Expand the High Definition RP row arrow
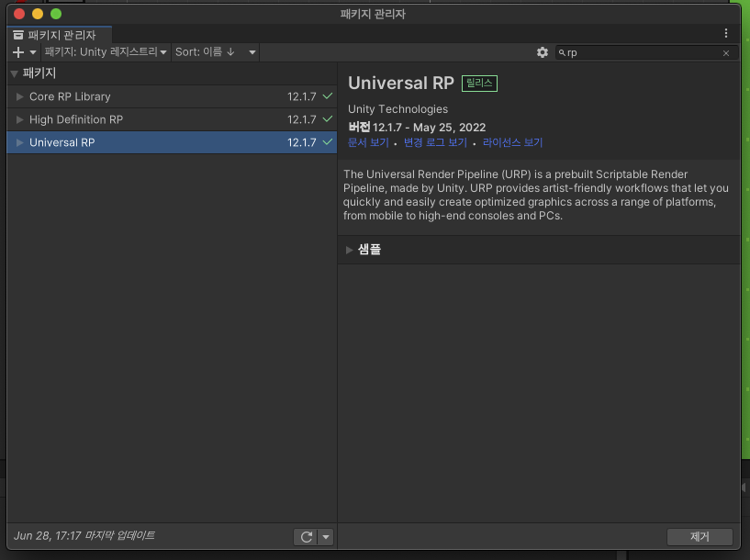The width and height of the screenshot is (750, 560). (x=19, y=119)
